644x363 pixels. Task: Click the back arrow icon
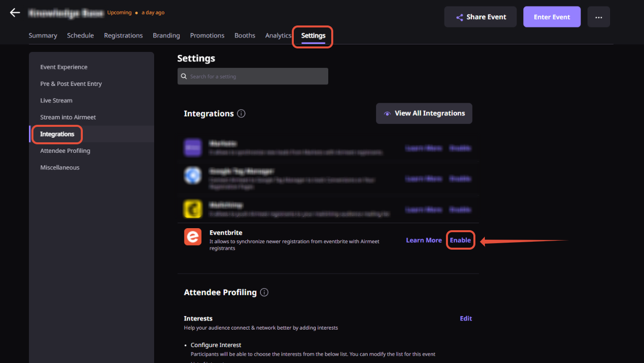(15, 13)
